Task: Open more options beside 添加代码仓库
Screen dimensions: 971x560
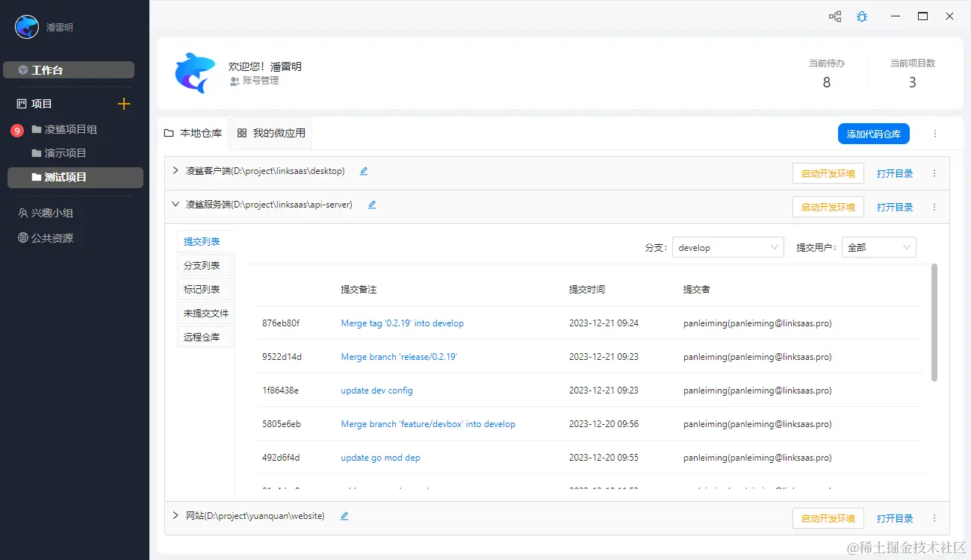Action: [x=935, y=134]
